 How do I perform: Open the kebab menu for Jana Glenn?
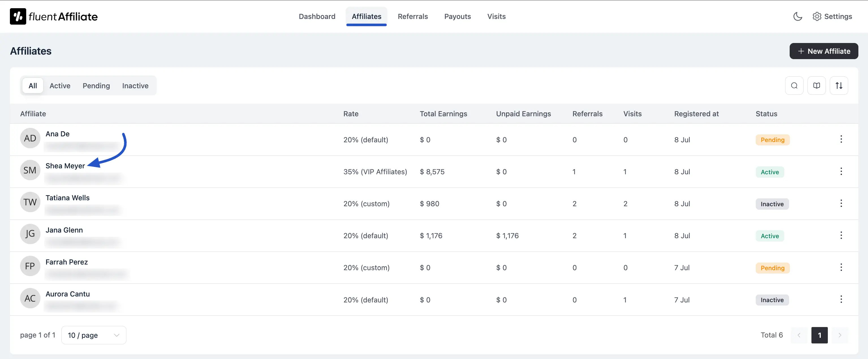[x=841, y=235]
